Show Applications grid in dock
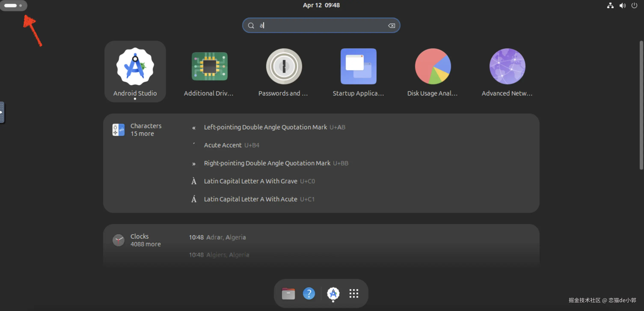The width and height of the screenshot is (644, 311). pyautogui.click(x=354, y=293)
